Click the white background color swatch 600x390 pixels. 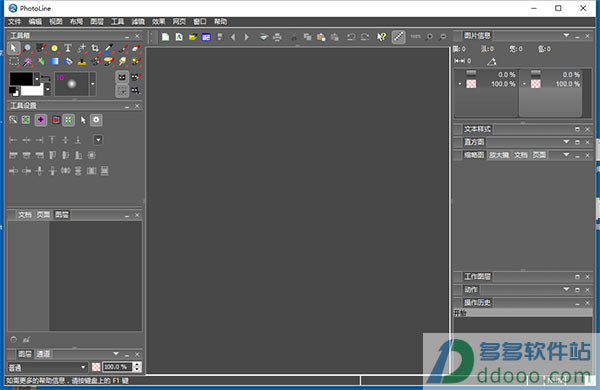[32, 90]
